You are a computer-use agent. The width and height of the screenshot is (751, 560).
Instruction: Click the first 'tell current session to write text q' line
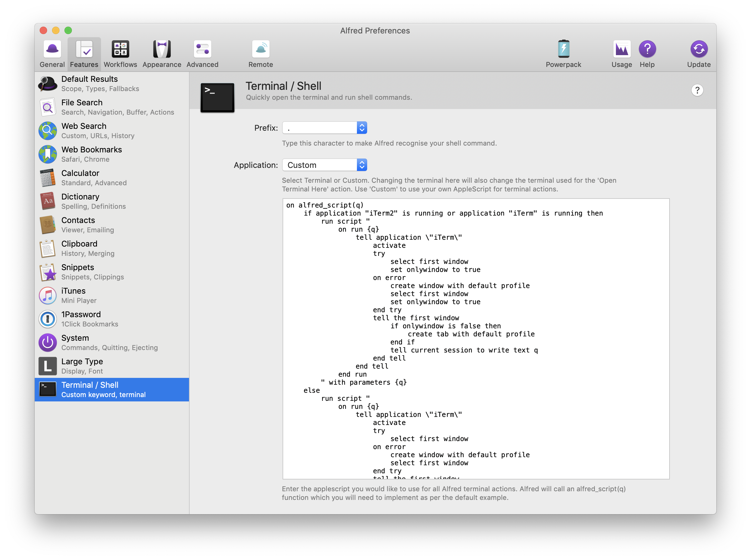464,350
